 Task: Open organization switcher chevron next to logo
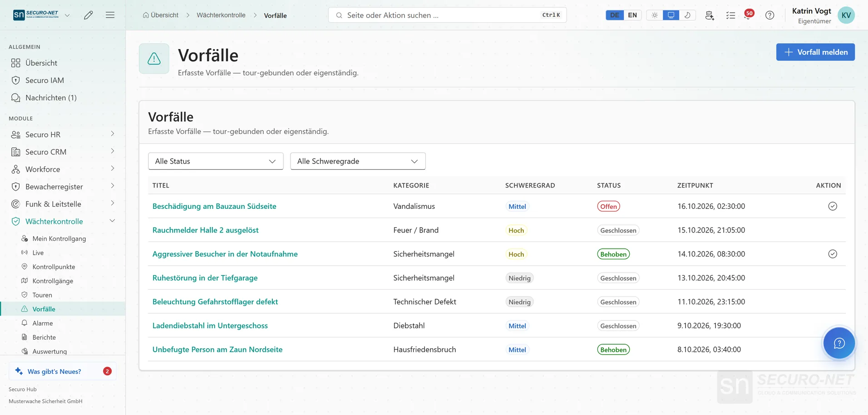tap(67, 15)
